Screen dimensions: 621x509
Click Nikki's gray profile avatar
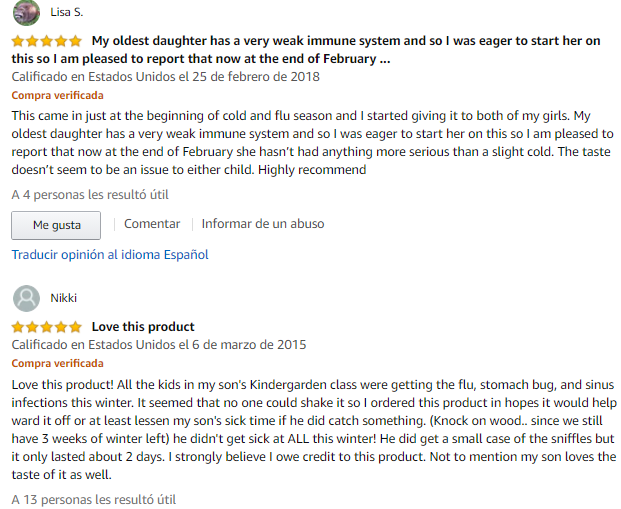[x=26, y=297]
